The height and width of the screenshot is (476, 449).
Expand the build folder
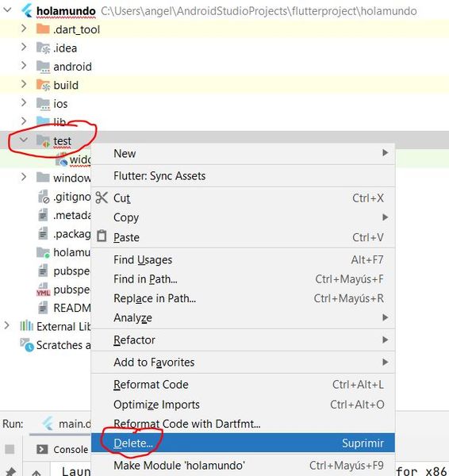(x=24, y=84)
